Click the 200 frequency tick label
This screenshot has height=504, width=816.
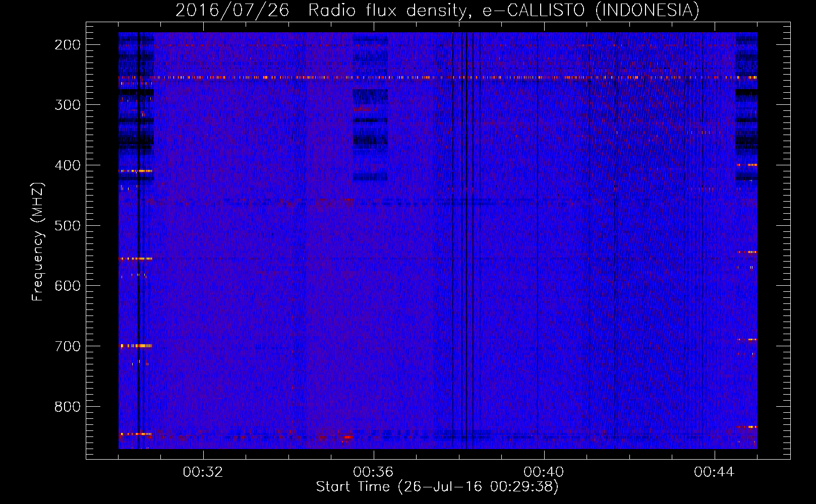click(x=68, y=45)
